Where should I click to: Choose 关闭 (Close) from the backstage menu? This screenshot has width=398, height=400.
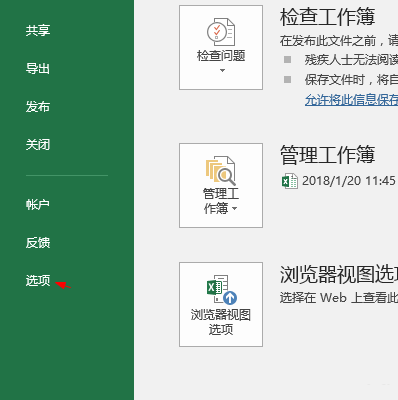click(38, 145)
